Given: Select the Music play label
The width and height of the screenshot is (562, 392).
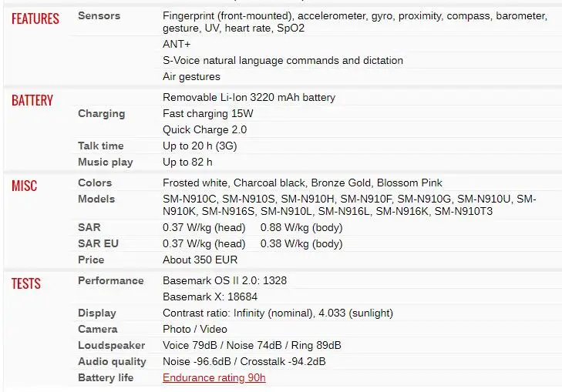Looking at the screenshot, I should [106, 162].
